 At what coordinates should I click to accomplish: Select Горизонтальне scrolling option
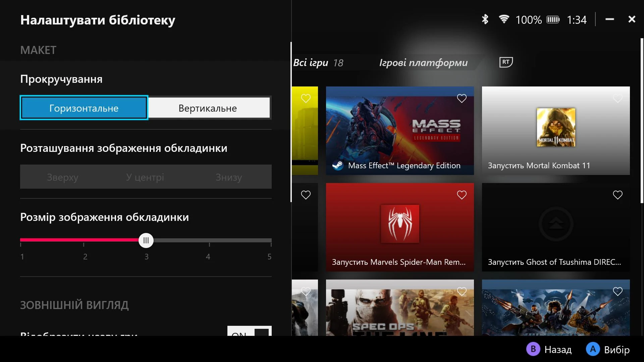(x=84, y=108)
